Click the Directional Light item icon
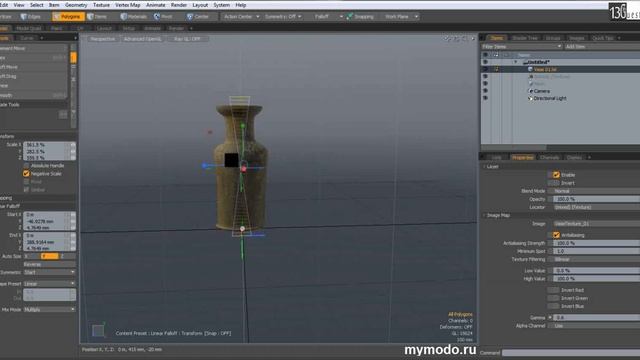The height and width of the screenshot is (360, 640). (530, 98)
